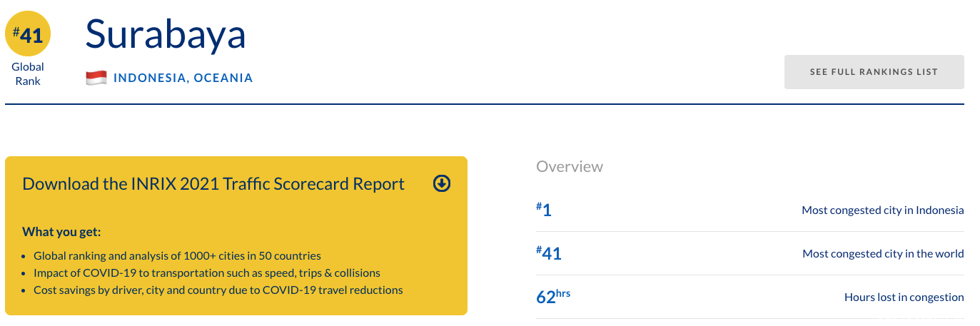This screenshot has width=980, height=326.
Task: Click the yellow #41 Global Rank badge
Action: tap(28, 34)
